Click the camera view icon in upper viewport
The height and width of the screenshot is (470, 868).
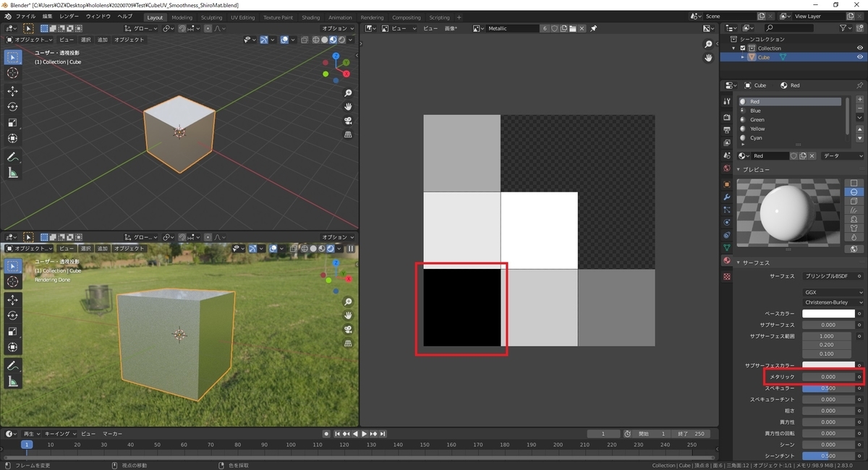click(348, 121)
